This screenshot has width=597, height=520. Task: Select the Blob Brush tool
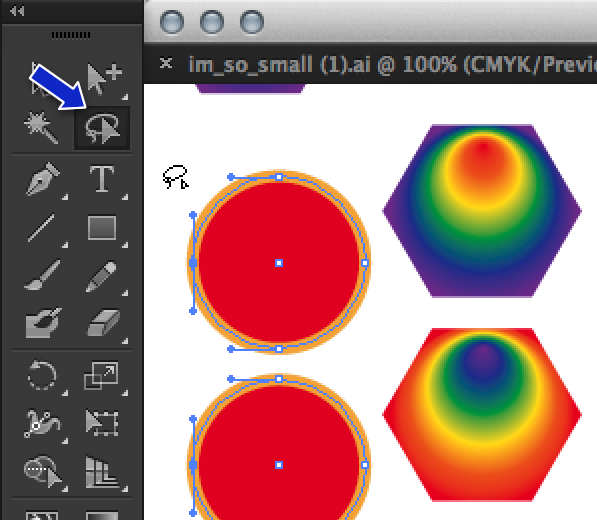tap(43, 323)
